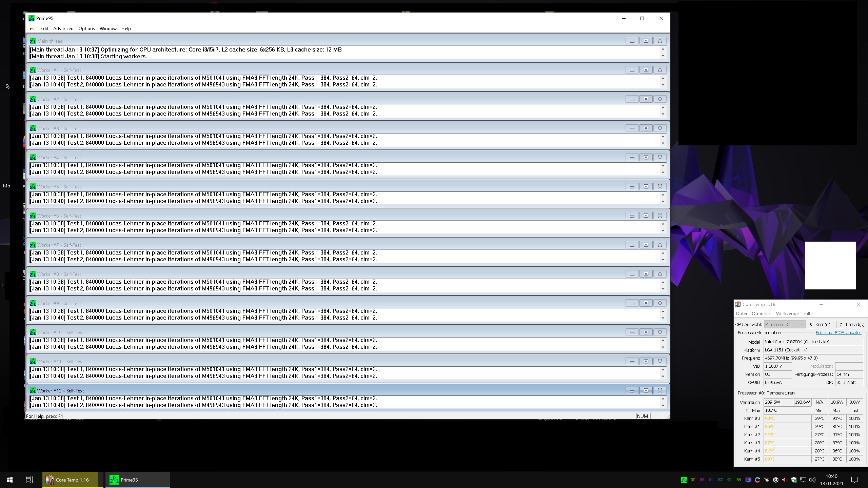Open the notification center icon

pos(854,480)
